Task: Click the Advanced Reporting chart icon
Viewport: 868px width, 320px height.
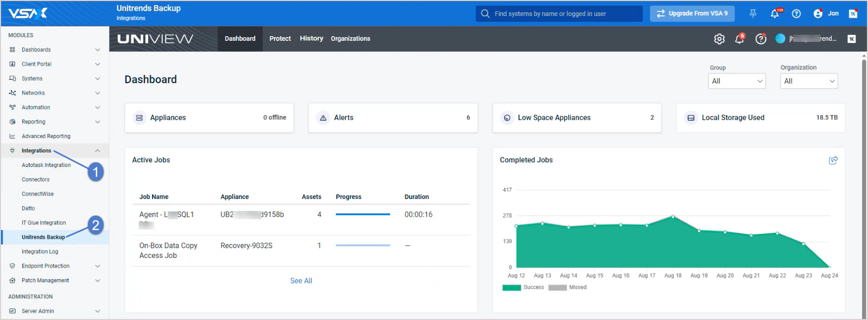Action: [12, 136]
